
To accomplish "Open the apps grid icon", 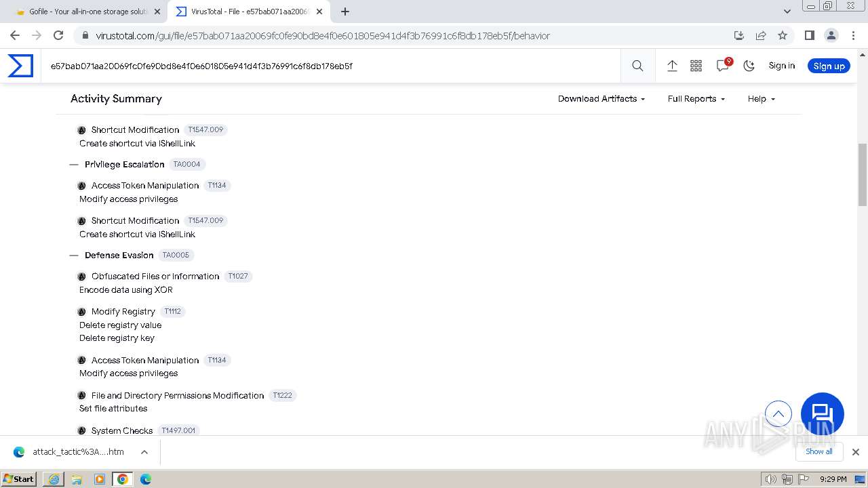I will (696, 66).
